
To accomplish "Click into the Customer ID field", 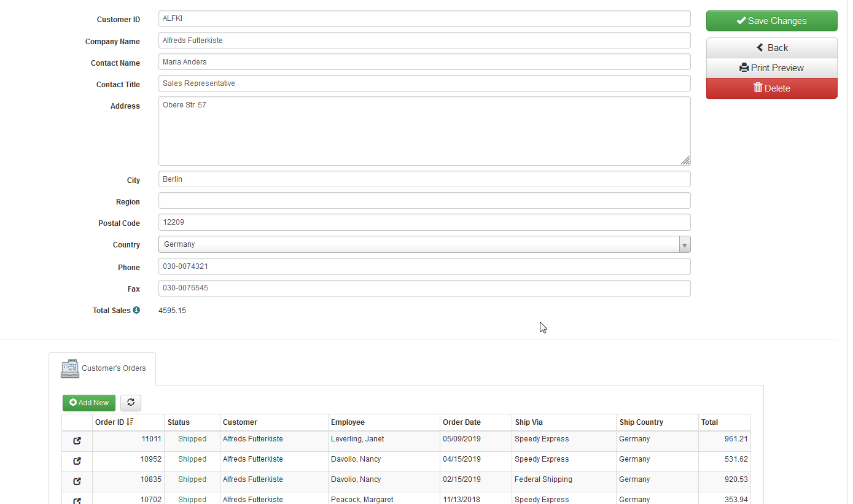I will [424, 19].
